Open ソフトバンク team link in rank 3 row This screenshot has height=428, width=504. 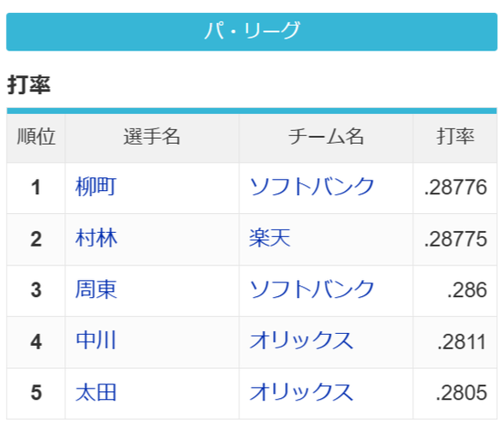(311, 289)
